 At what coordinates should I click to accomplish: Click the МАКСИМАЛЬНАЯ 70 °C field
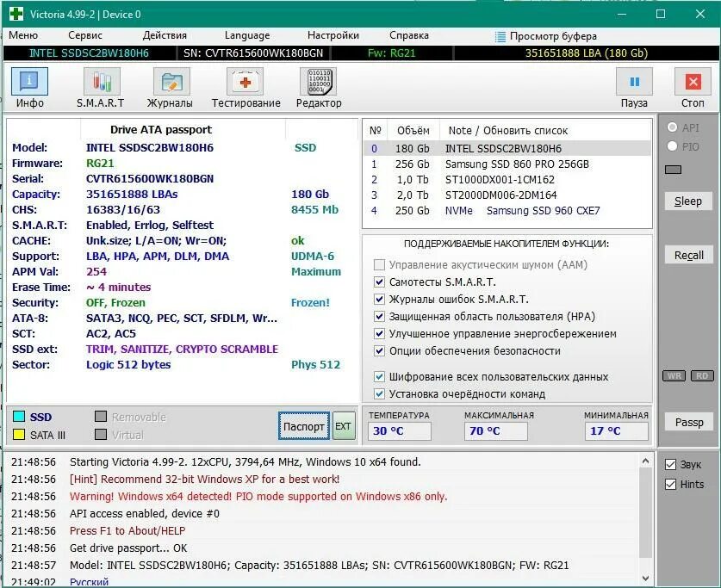point(495,431)
